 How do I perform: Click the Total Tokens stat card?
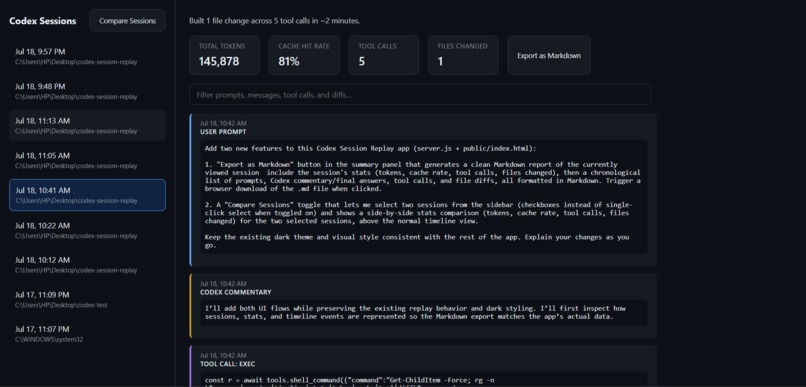tap(224, 55)
